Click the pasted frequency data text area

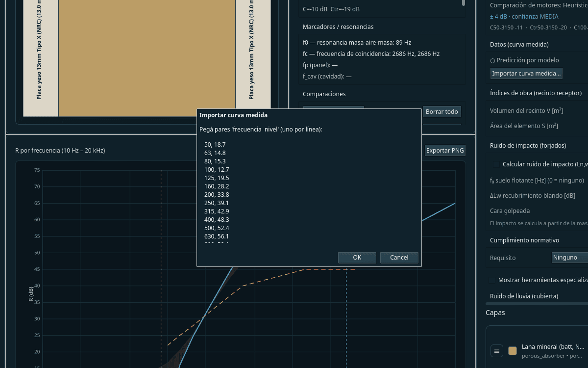click(x=309, y=191)
